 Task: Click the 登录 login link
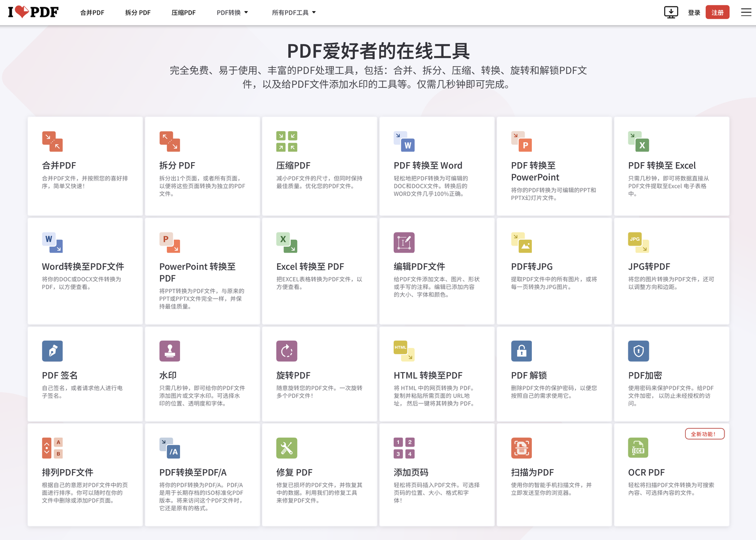[694, 13]
